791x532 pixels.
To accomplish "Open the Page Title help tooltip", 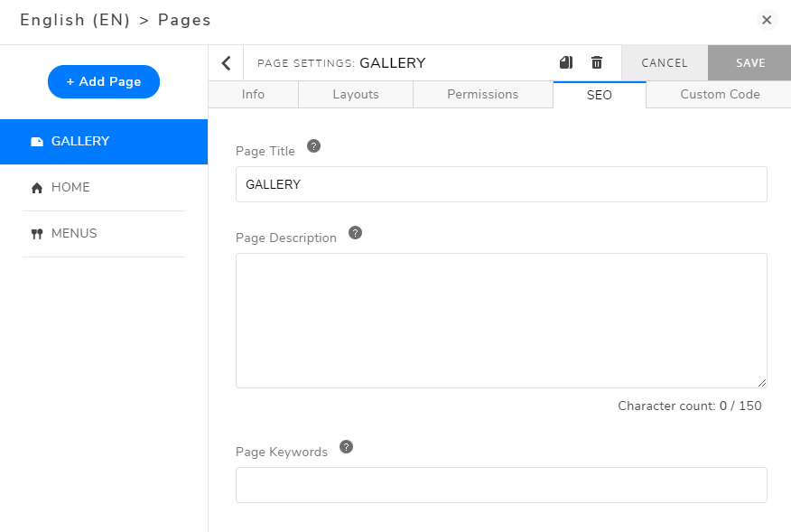I will 313,145.
